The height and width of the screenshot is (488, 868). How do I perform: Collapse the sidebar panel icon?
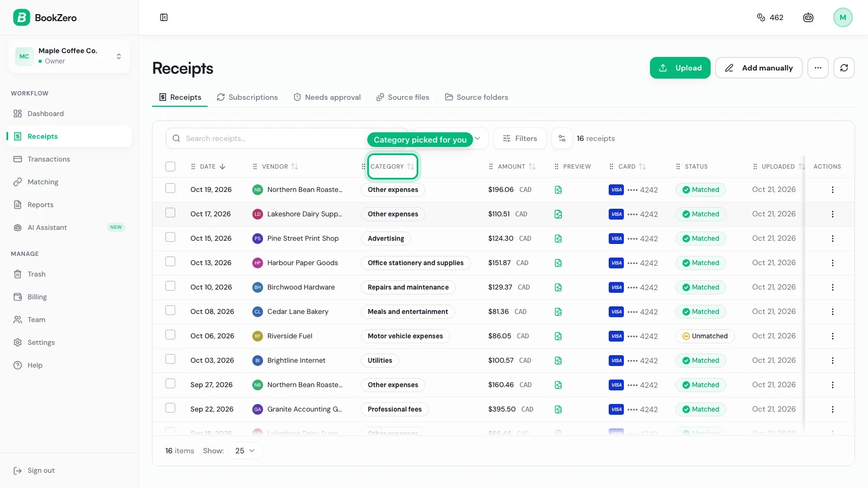tap(164, 17)
